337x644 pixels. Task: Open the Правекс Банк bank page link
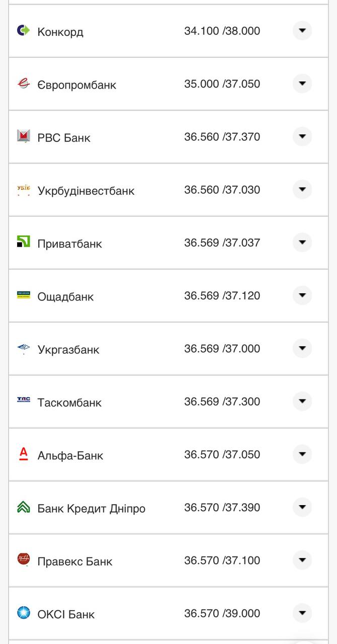click(x=74, y=561)
